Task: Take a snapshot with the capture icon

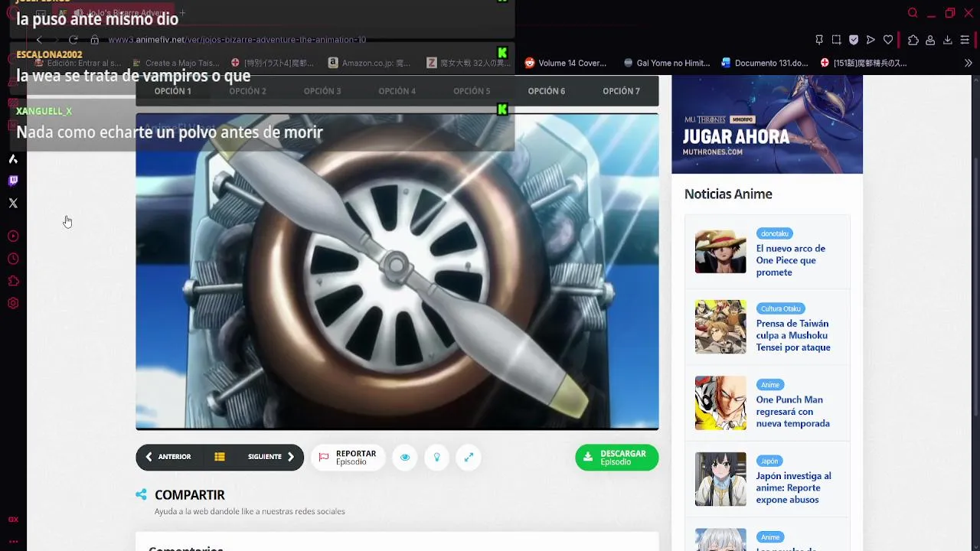Action: pos(836,40)
